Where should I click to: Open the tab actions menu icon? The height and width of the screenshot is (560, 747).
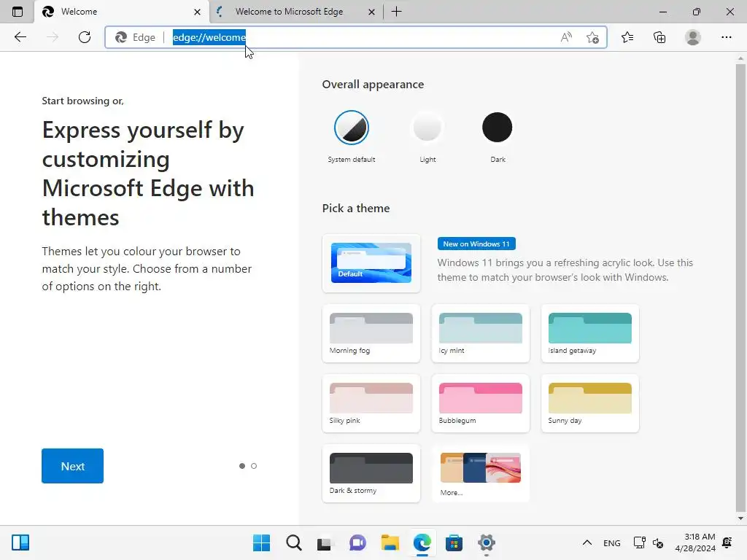click(x=18, y=12)
